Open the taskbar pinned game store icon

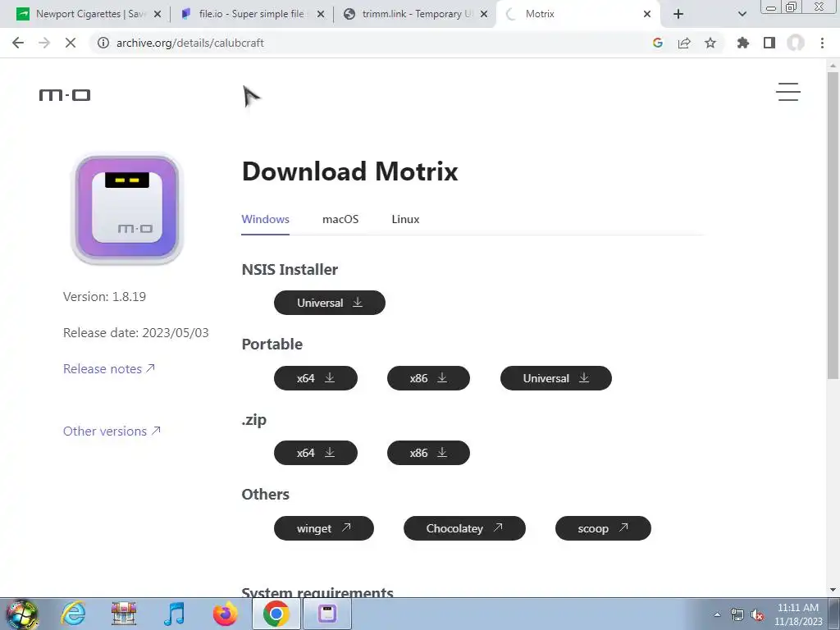pyautogui.click(x=124, y=614)
